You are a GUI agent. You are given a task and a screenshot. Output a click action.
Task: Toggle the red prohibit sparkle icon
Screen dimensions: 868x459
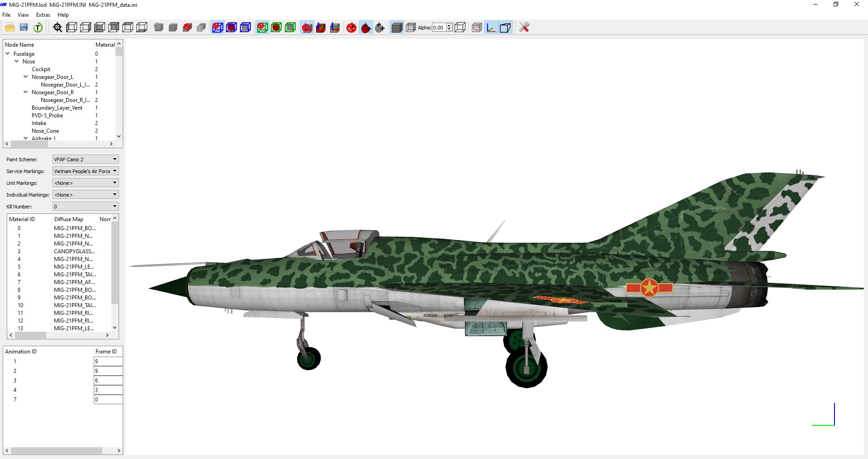351,28
